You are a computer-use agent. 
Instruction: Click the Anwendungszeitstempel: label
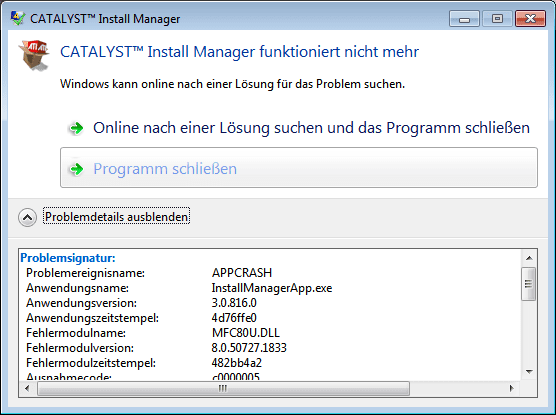click(x=93, y=318)
